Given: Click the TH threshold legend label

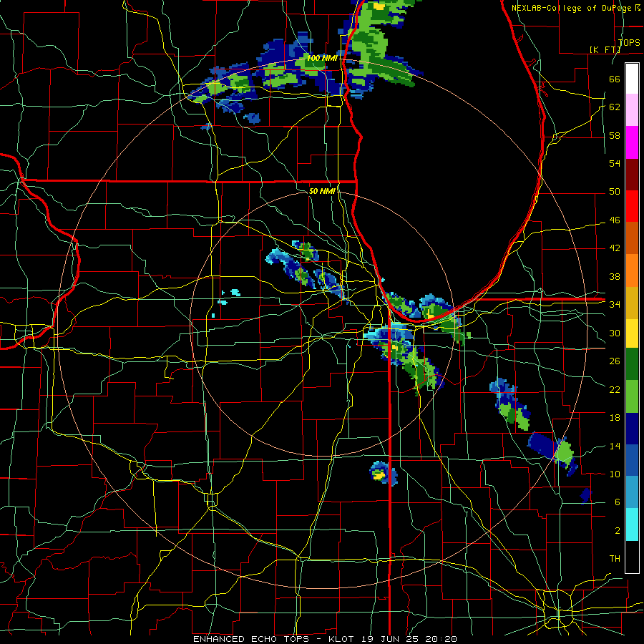Looking at the screenshot, I should [615, 559].
